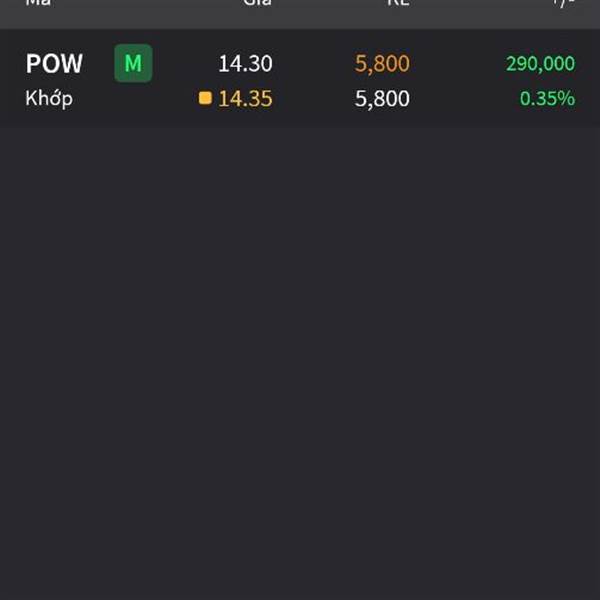Tap the green M badge beside POW
600x600 pixels.
(133, 63)
